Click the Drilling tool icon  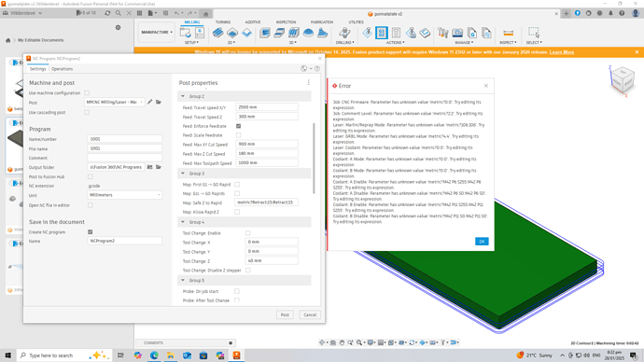(344, 33)
